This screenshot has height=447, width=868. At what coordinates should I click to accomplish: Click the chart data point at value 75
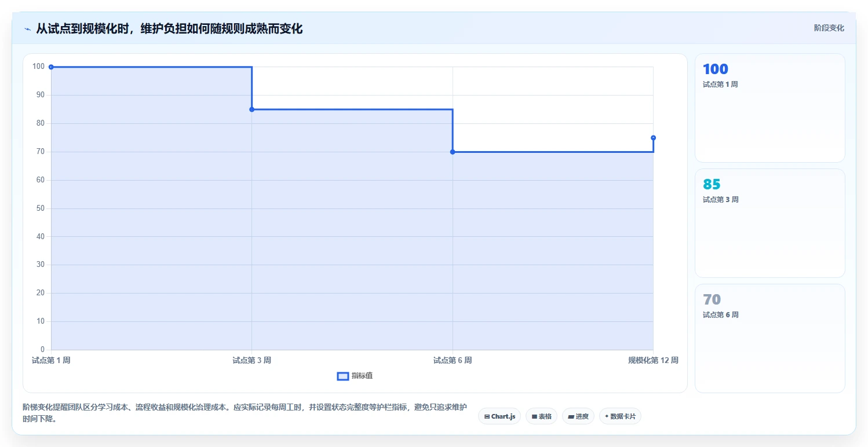[653, 138]
